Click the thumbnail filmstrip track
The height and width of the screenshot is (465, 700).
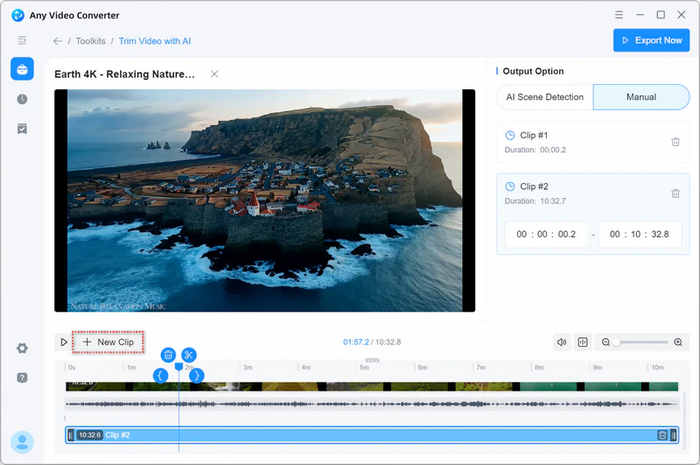[372, 386]
